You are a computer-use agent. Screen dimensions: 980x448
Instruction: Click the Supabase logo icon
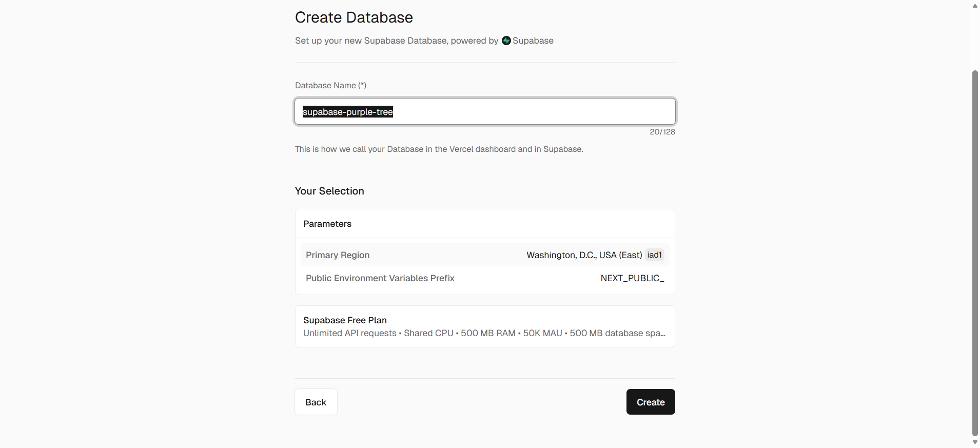pyautogui.click(x=506, y=41)
